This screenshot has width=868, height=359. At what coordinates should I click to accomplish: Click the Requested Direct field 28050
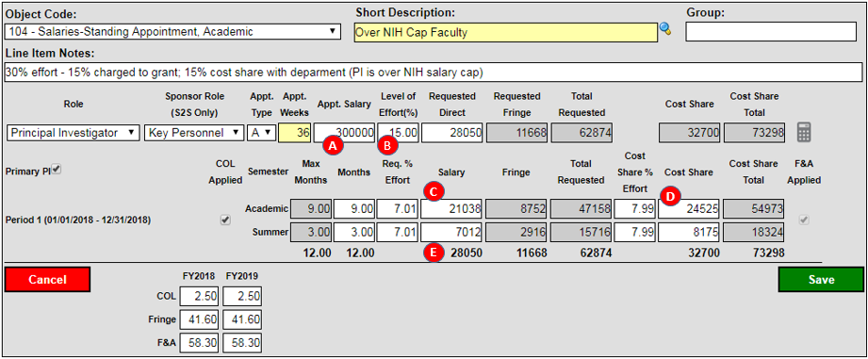click(x=451, y=133)
